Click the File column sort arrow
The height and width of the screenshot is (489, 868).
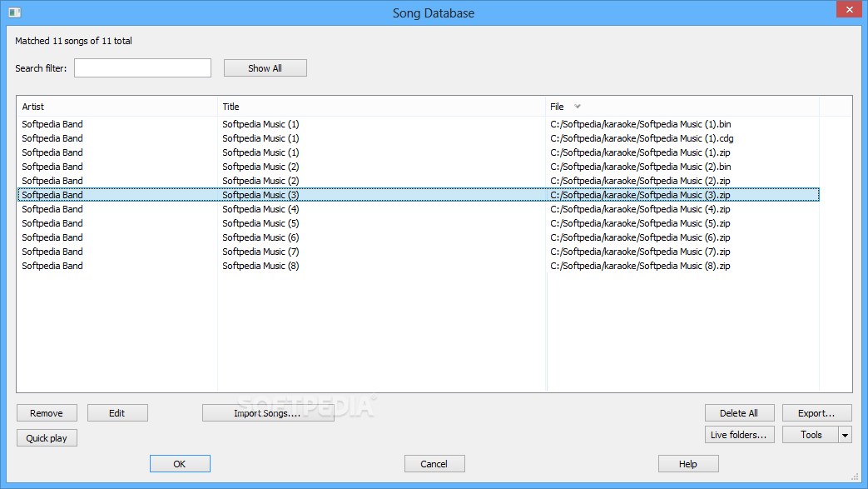(578, 107)
